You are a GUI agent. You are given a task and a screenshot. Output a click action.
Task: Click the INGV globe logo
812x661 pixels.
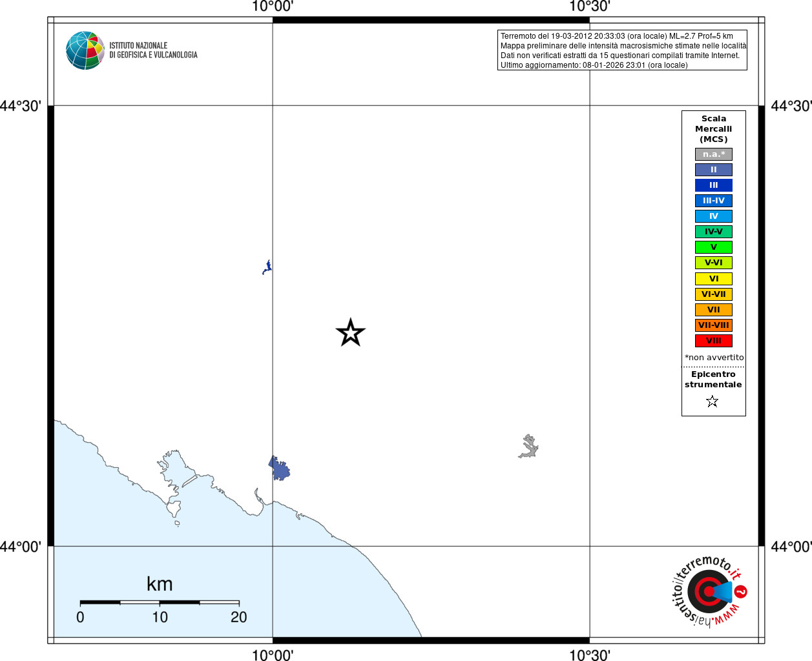[85, 50]
